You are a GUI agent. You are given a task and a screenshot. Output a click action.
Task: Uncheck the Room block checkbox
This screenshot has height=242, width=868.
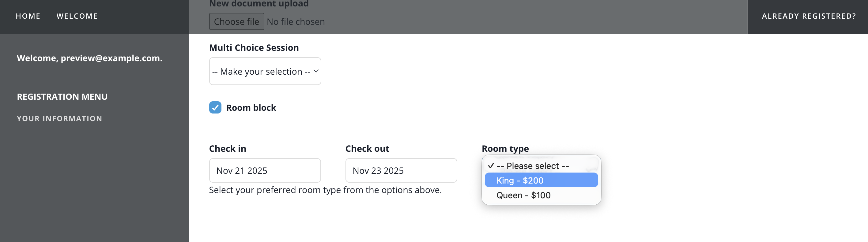pos(215,108)
